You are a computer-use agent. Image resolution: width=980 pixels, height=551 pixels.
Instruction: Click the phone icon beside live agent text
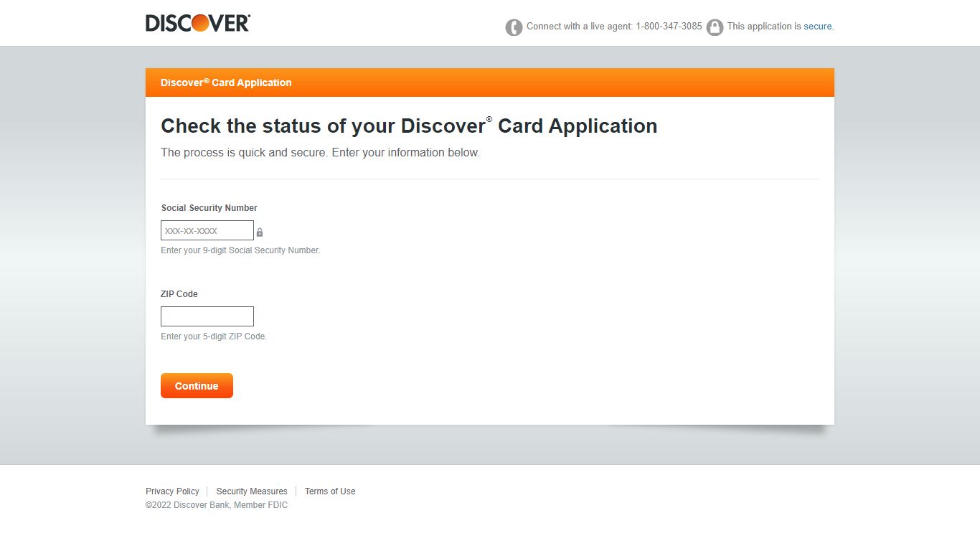(x=514, y=27)
